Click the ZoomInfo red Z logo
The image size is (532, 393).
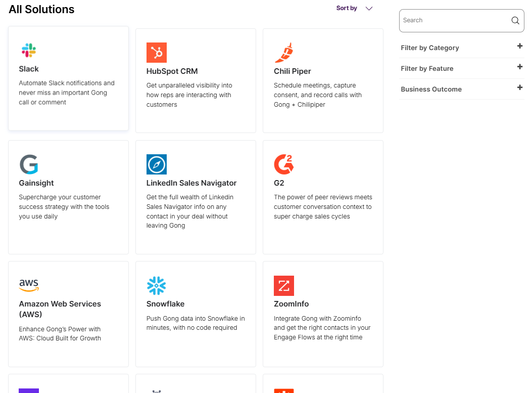pyautogui.click(x=284, y=286)
